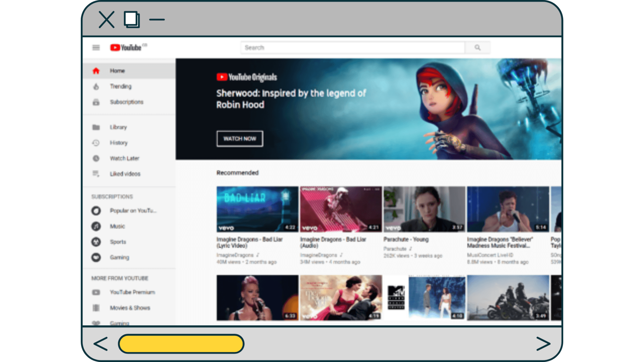Image resolution: width=644 pixels, height=362 pixels.
Task: Play Bad Liar Audio thumbnail
Action: [341, 209]
